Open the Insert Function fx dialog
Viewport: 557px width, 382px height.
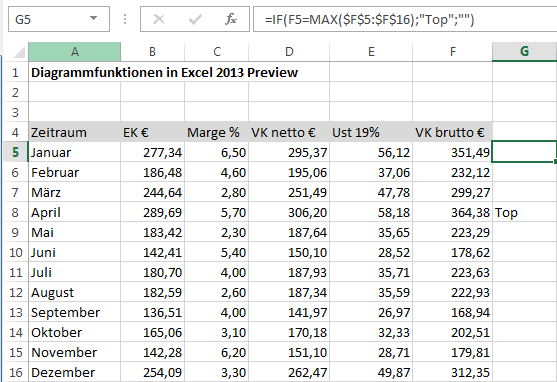pyautogui.click(x=231, y=19)
